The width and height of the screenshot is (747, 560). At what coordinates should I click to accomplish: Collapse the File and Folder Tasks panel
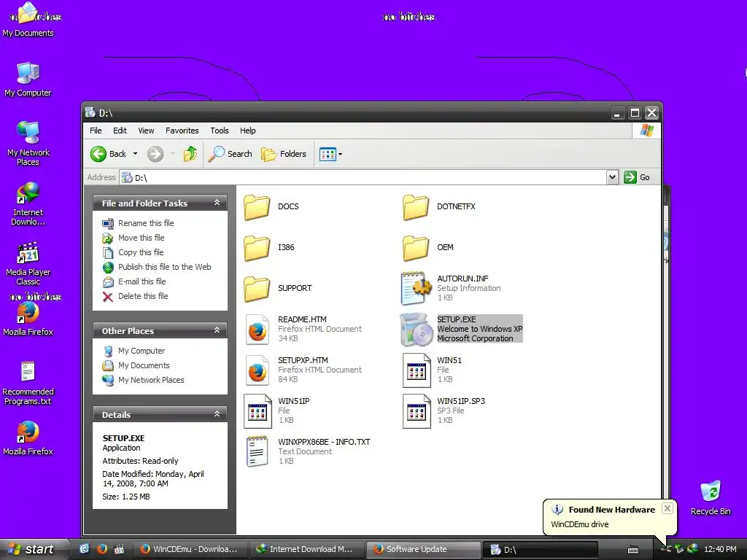pyautogui.click(x=217, y=203)
